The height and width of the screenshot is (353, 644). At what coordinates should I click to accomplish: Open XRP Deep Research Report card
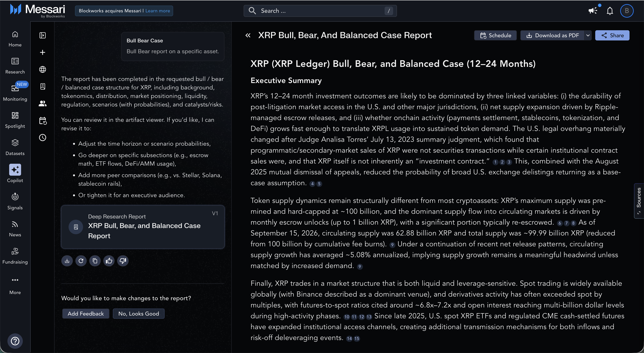(143, 227)
